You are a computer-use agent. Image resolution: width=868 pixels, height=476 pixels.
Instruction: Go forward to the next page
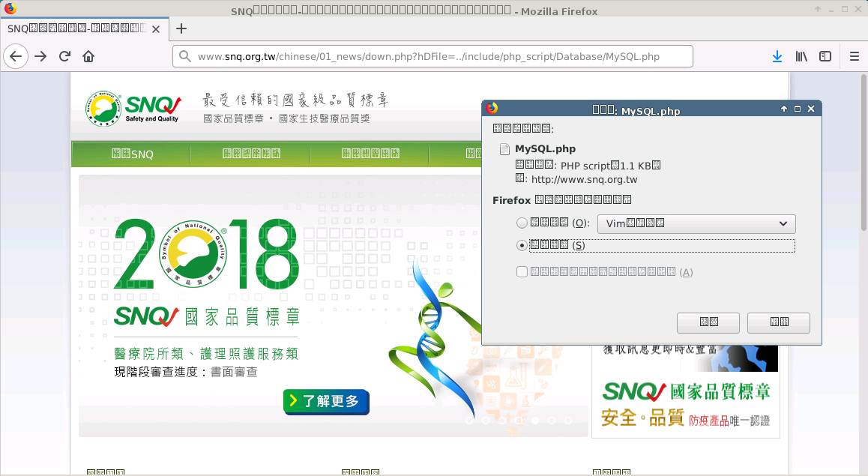click(x=40, y=56)
